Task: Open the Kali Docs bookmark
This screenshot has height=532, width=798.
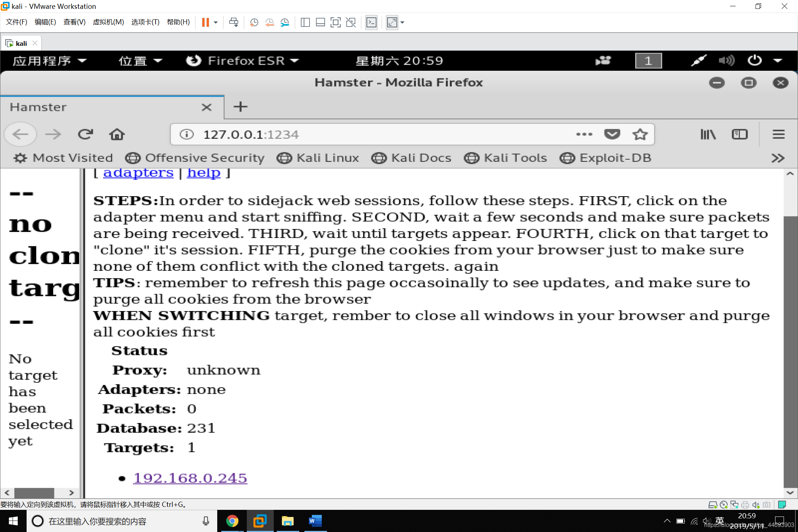Action: click(x=412, y=158)
